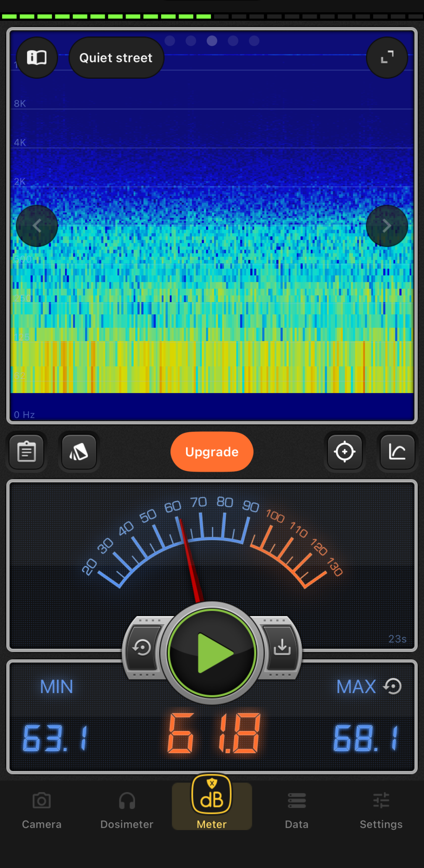The width and height of the screenshot is (424, 868).
Task: Select the first page indicator dot
Action: tap(170, 41)
